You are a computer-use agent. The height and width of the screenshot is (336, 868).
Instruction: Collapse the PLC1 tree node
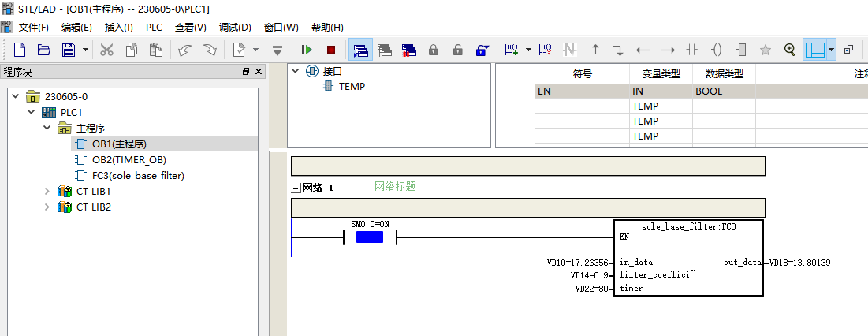(x=31, y=112)
